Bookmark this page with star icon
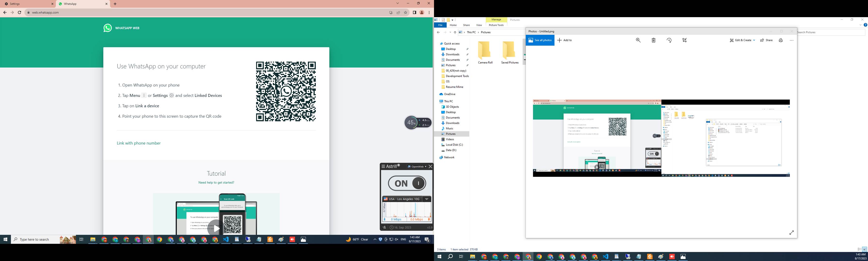Viewport: 868px width, 261px height. [x=406, y=13]
